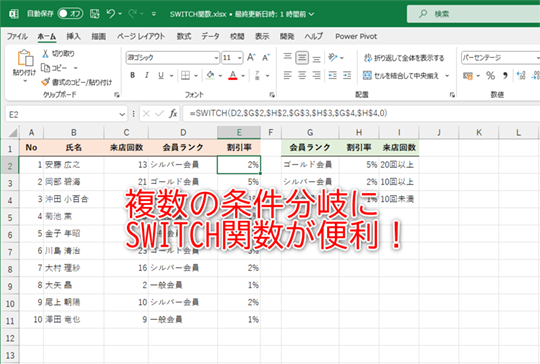Open the font name combo box
This screenshot has width=540, height=364.
[172, 58]
